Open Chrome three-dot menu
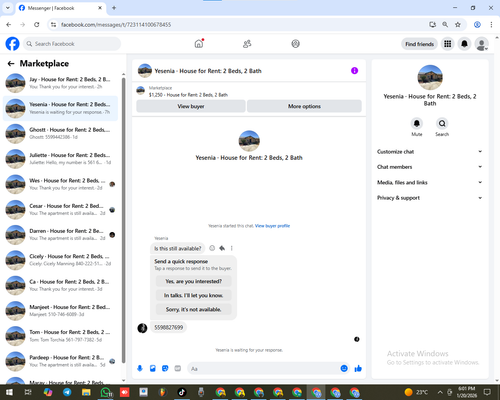This screenshot has width=500, height=400. [x=491, y=24]
